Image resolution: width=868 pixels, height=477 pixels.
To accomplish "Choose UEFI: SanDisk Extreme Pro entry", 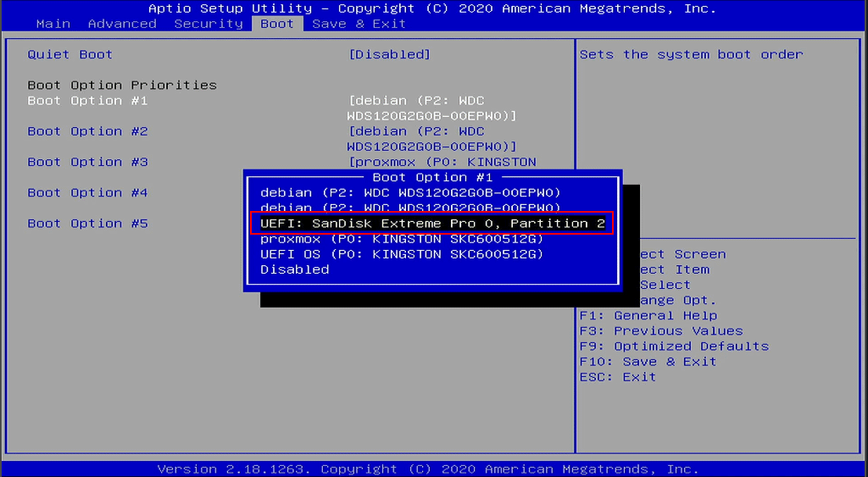I will [x=432, y=224].
